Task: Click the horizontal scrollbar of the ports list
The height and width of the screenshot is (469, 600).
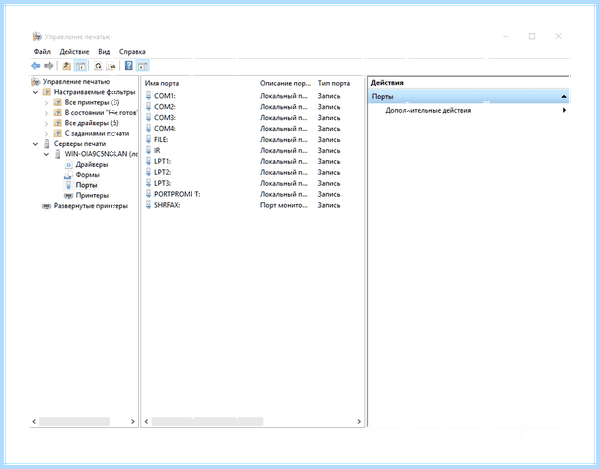Action: pyautogui.click(x=207, y=421)
